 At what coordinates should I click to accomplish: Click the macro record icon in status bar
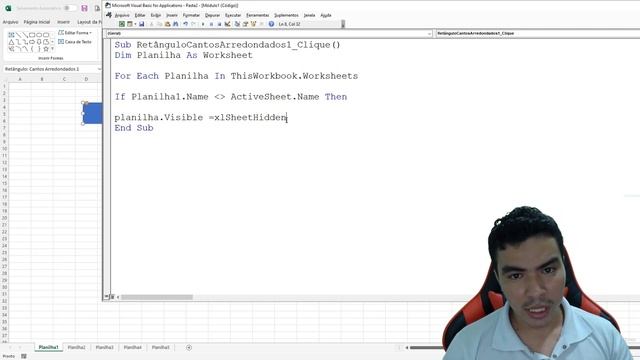coord(24,356)
